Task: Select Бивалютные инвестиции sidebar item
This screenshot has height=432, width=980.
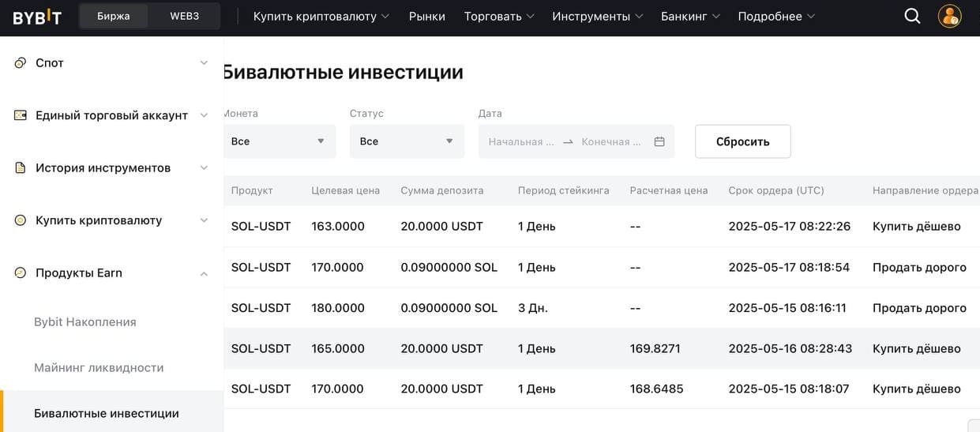Action: click(112, 413)
